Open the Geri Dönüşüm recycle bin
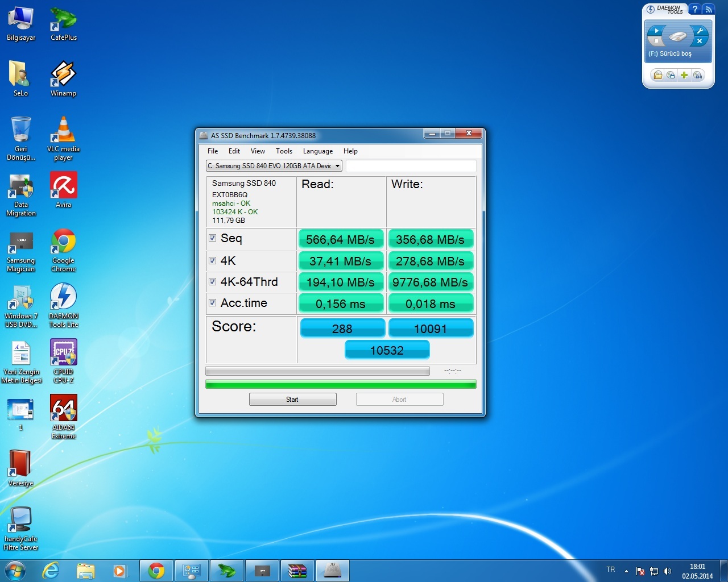The image size is (728, 582). pyautogui.click(x=21, y=139)
